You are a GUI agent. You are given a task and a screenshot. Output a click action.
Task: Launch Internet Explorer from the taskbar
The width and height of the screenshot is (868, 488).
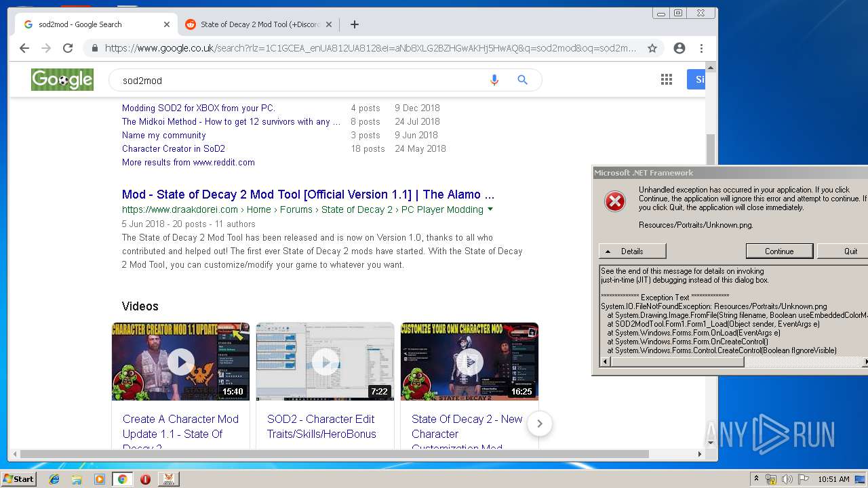tap(54, 479)
